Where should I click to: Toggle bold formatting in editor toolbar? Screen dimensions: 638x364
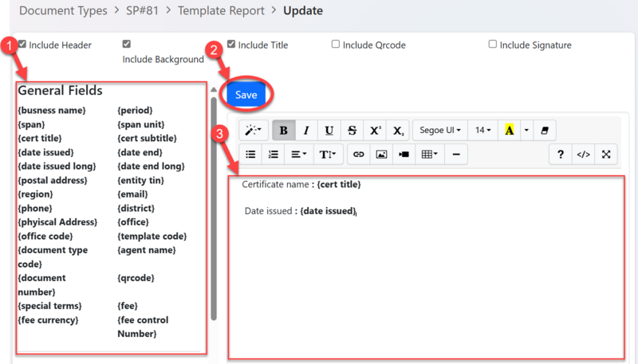[x=283, y=131]
